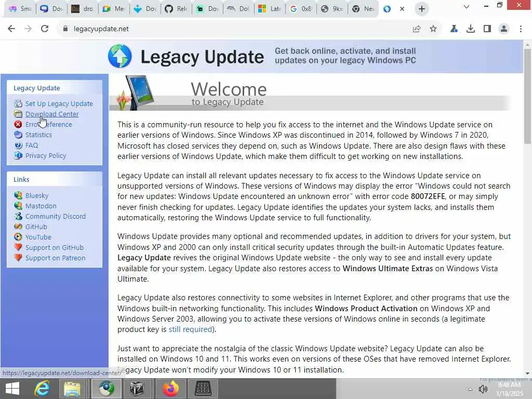
Task: Open the Support on Patreon link
Action: (x=55, y=258)
